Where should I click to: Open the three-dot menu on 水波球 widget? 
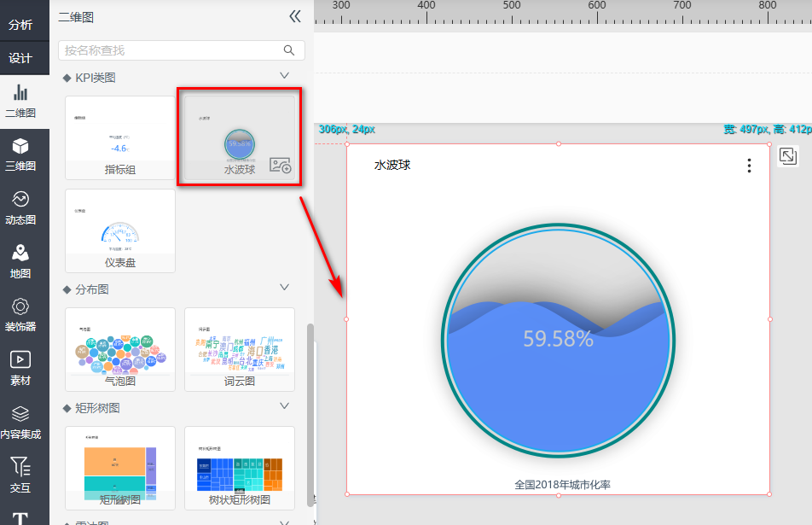coord(749,166)
